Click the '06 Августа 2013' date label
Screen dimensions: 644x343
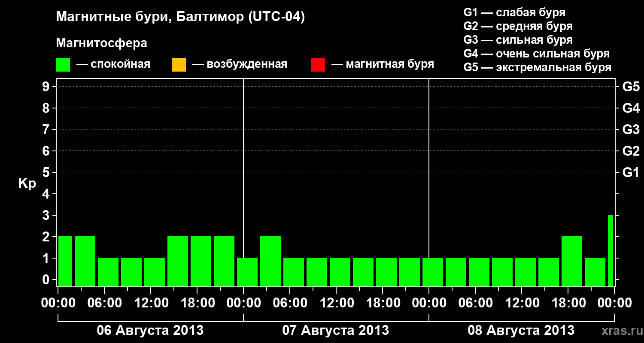[x=150, y=330]
